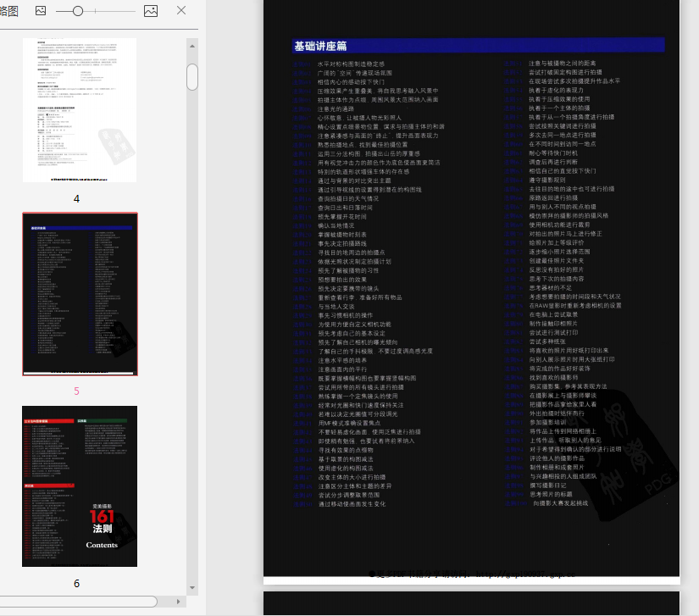Click the line 预想要拍出的效果

click(x=342, y=280)
